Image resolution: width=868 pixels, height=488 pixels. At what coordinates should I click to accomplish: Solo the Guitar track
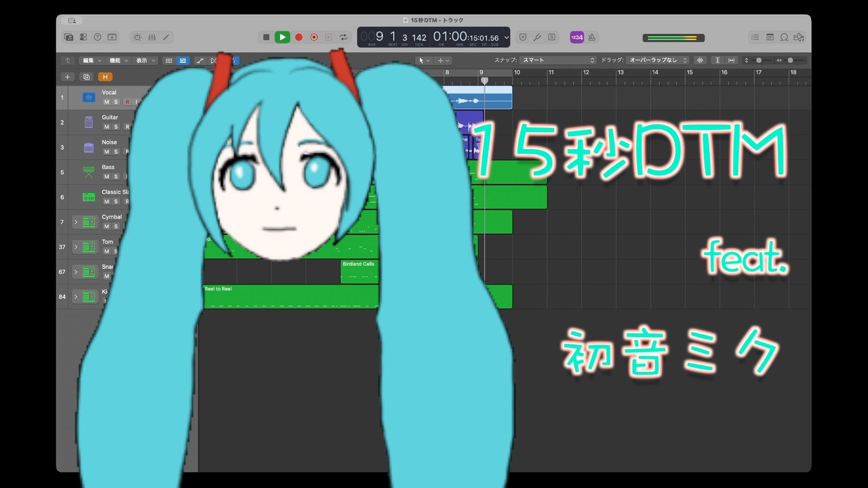(x=116, y=127)
